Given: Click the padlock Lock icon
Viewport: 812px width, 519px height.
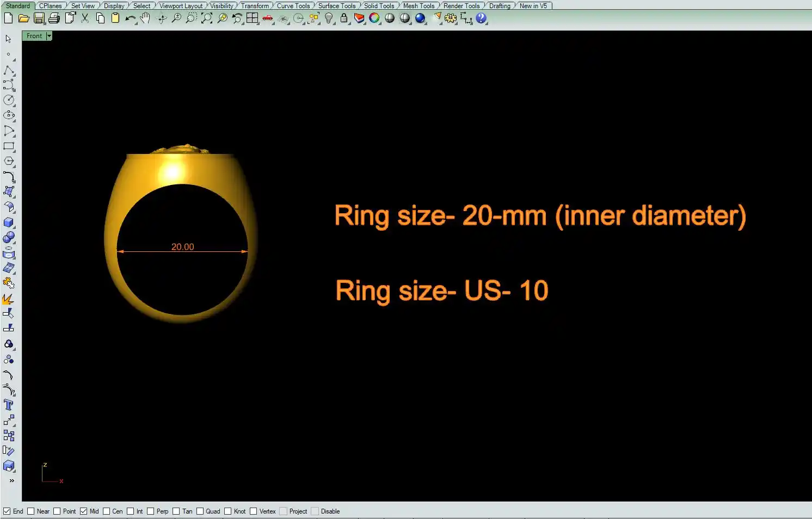Looking at the screenshot, I should pos(343,18).
